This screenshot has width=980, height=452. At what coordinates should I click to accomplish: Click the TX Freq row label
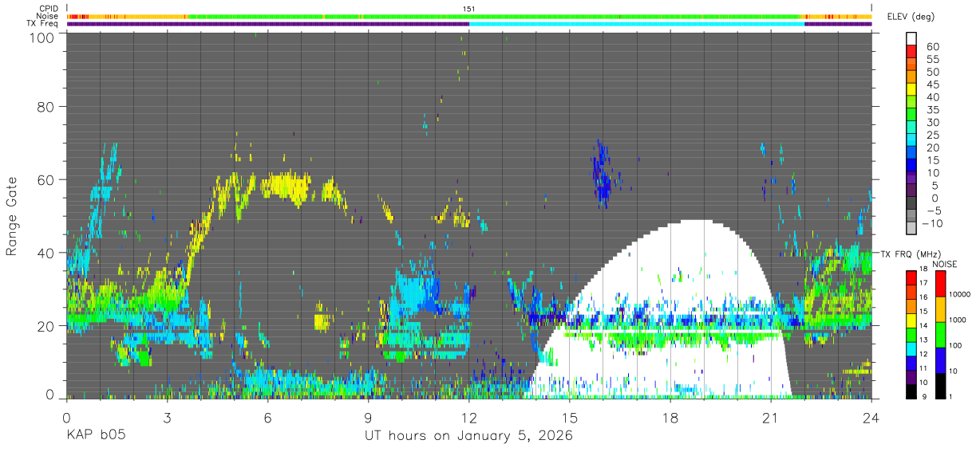click(x=44, y=24)
